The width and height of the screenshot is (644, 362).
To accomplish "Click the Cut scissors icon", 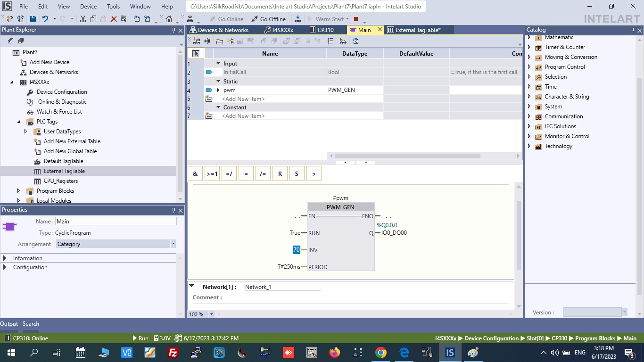I will coord(83,19).
